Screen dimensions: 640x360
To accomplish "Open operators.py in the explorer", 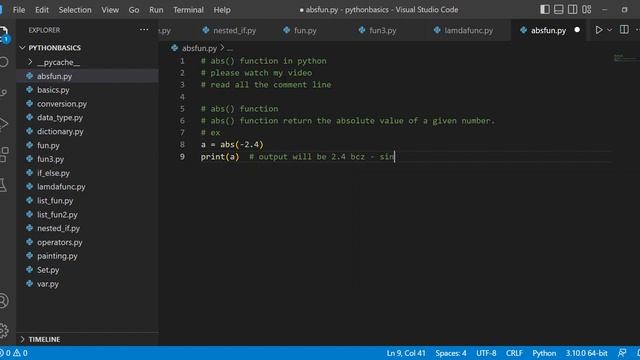I will [60, 242].
